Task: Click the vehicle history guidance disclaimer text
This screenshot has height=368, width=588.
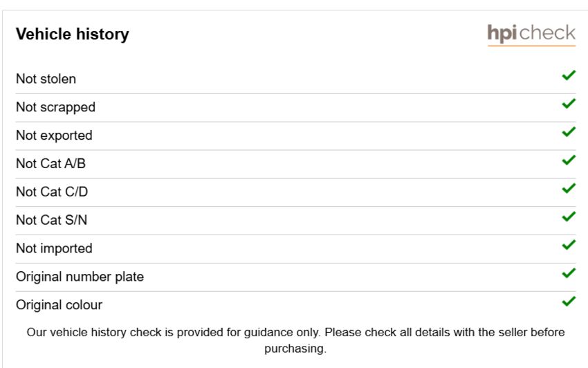Action: [295, 340]
